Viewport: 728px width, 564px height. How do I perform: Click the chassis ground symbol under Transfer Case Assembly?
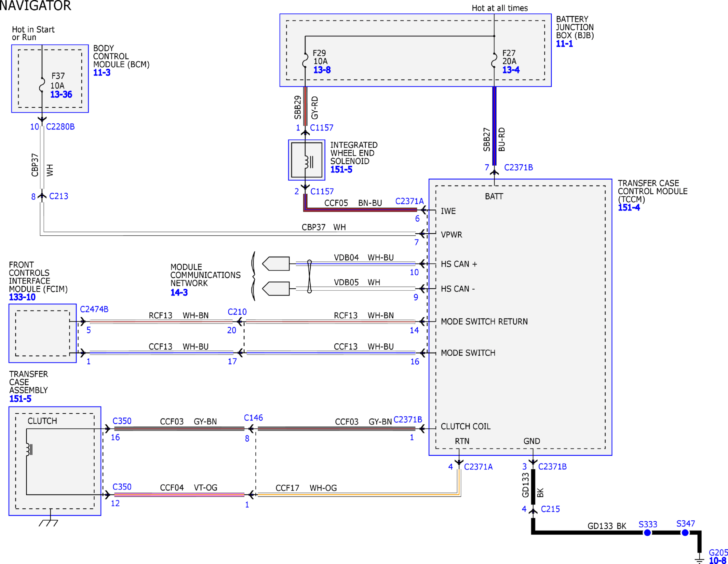pyautogui.click(x=49, y=523)
